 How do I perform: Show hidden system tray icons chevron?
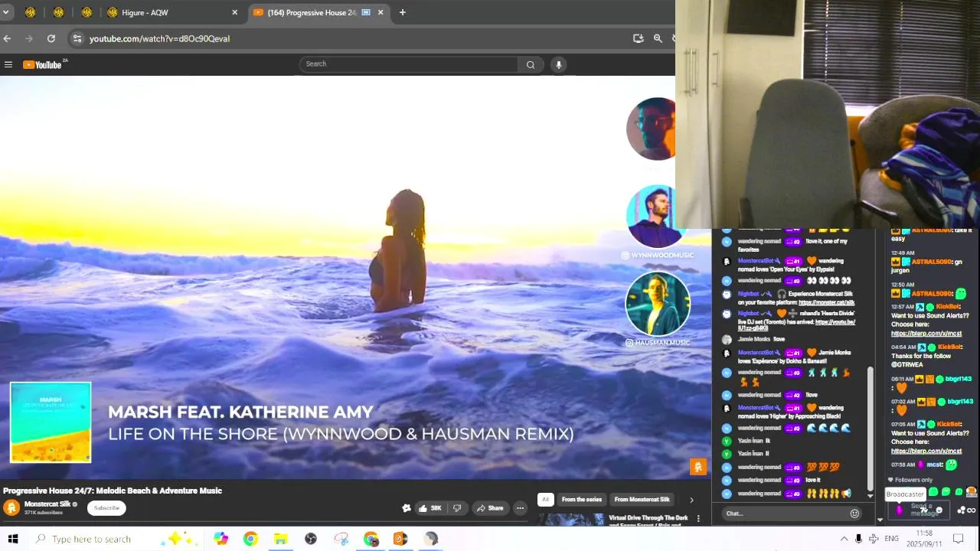click(844, 539)
